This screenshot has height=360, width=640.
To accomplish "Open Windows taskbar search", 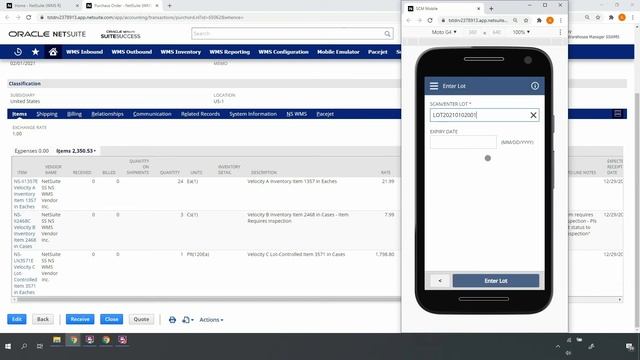I will (24, 347).
